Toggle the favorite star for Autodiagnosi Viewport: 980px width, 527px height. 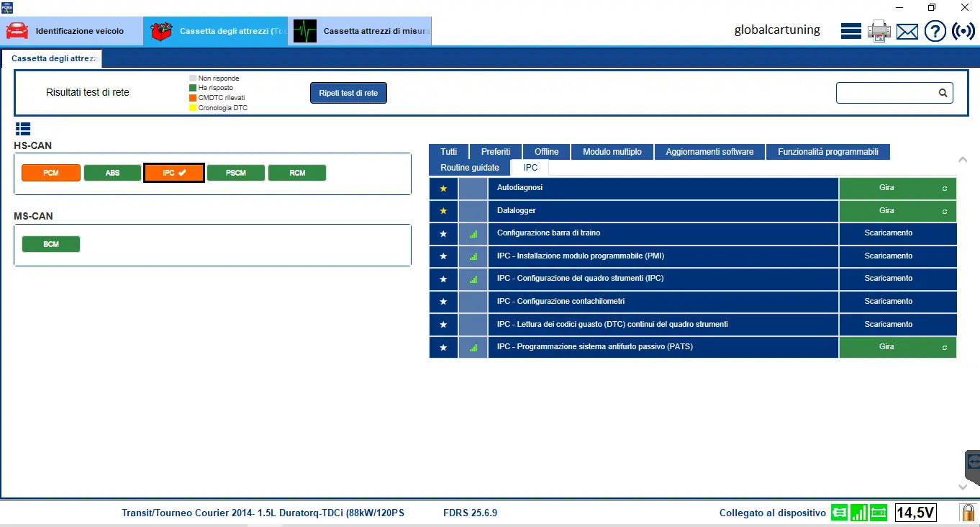coord(443,188)
